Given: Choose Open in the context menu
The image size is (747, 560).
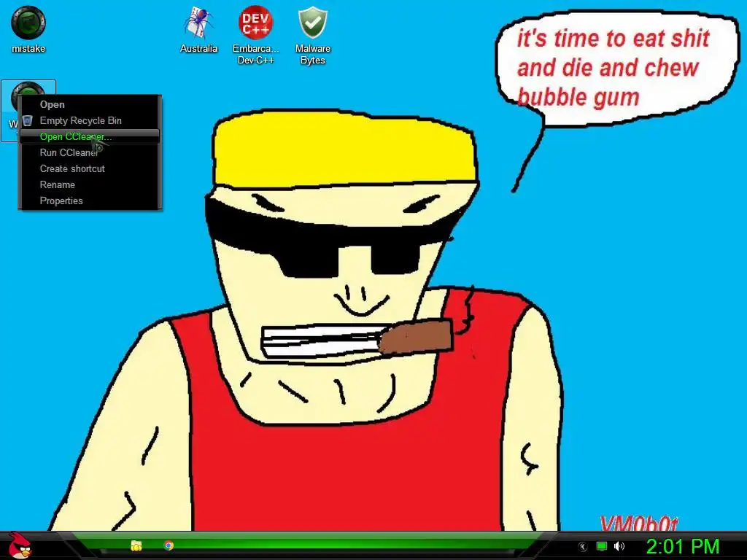Looking at the screenshot, I should 90,105.
